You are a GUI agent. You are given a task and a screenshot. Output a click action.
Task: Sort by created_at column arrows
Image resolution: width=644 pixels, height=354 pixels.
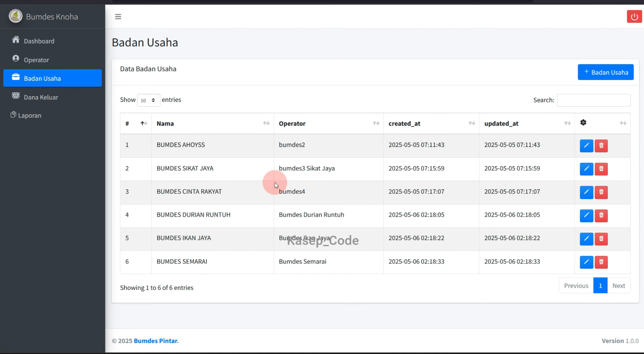(x=472, y=123)
